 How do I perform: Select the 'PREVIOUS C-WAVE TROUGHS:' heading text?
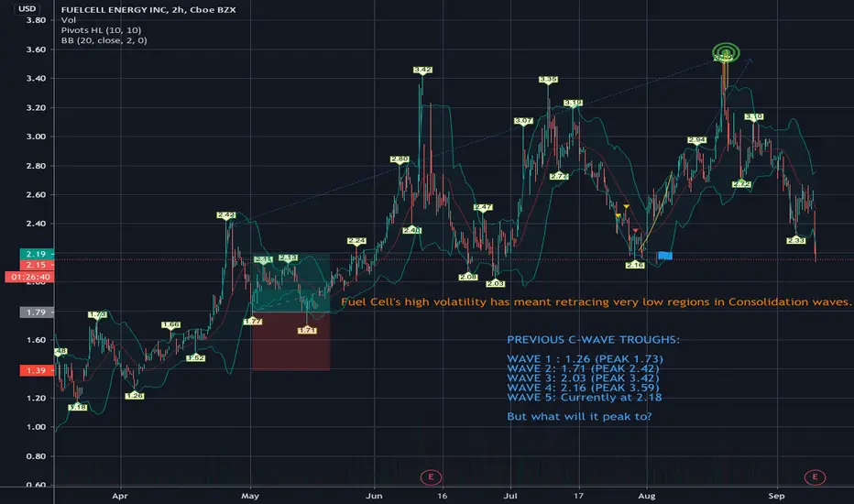[593, 339]
